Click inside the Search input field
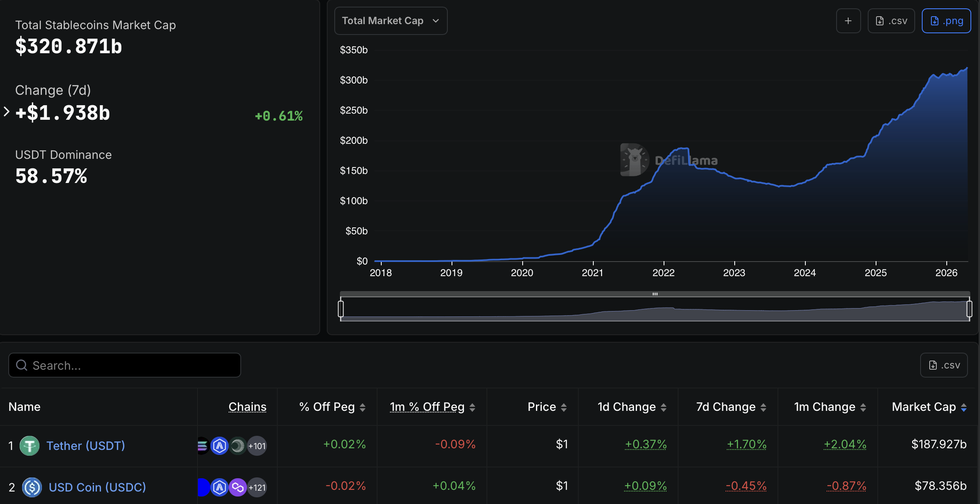Image resolution: width=980 pixels, height=504 pixels. tap(125, 365)
